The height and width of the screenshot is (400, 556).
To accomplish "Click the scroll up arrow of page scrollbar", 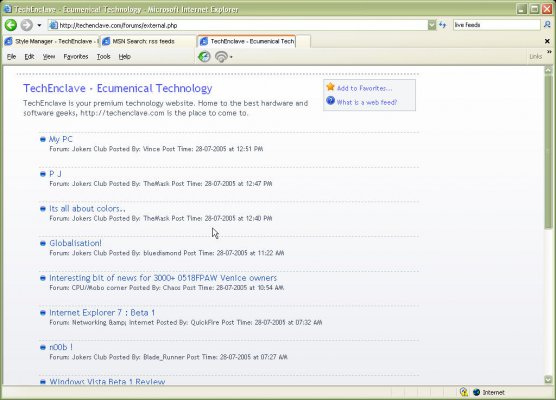I will pyautogui.click(x=548, y=70).
